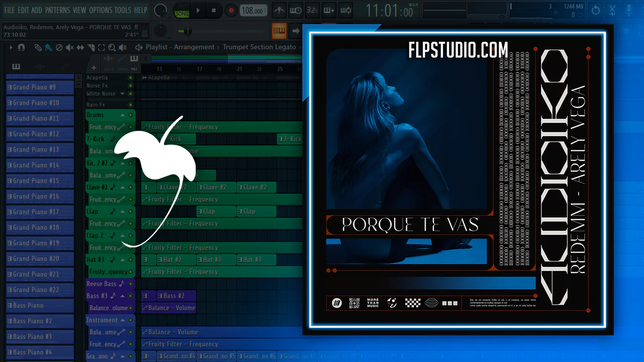Viewport: 644px width, 362px height.
Task: Collapse the Instrument track group arrow
Action: (122, 320)
